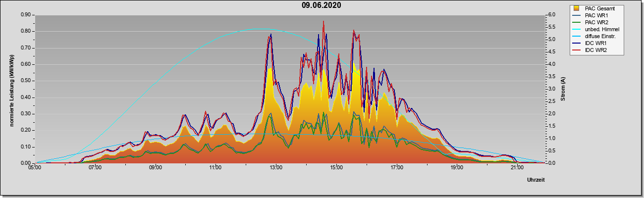
Task: Click the unbed. Himmel legend line
Action: (x=576, y=29)
